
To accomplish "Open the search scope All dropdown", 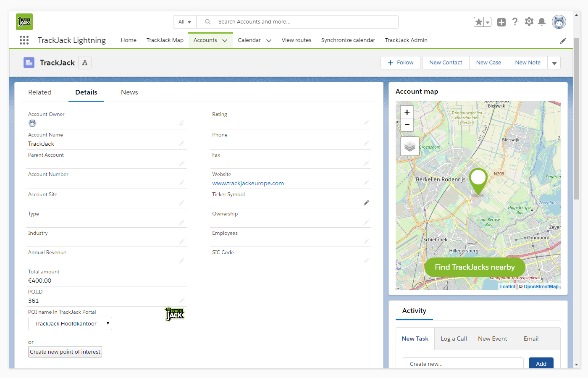I will point(185,22).
